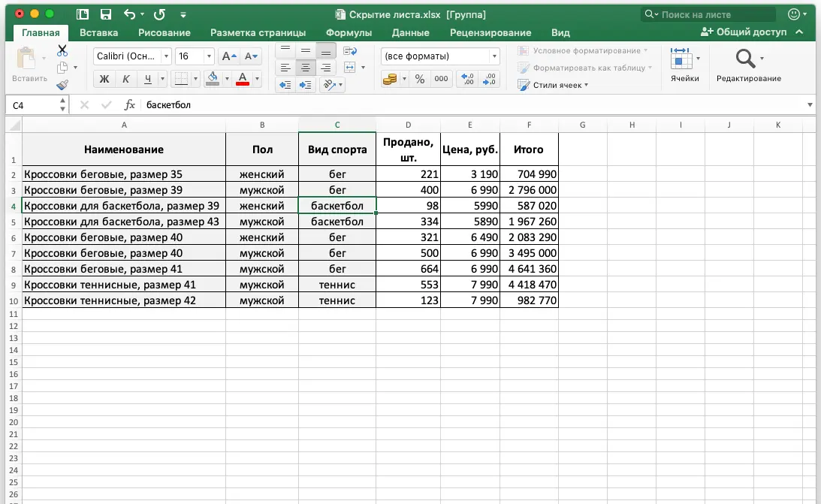Click the fx insert function icon
This screenshot has height=504, width=821.
click(129, 104)
